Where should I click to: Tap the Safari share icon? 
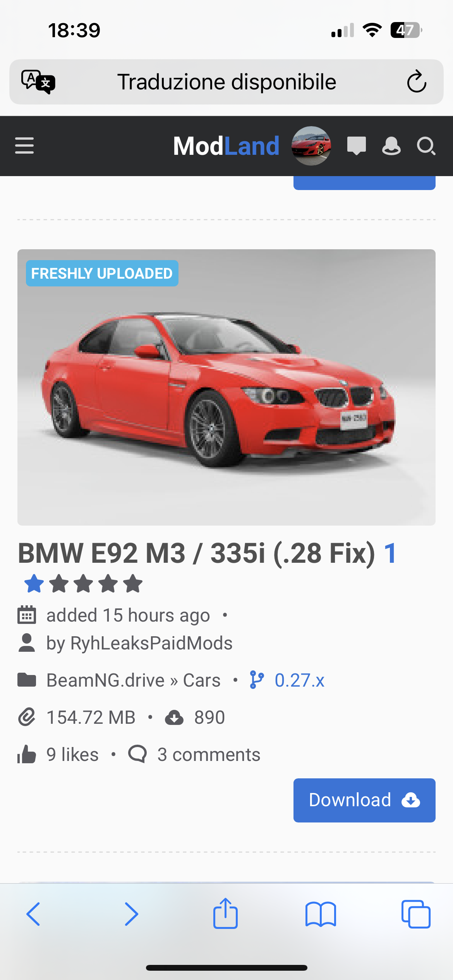225,913
